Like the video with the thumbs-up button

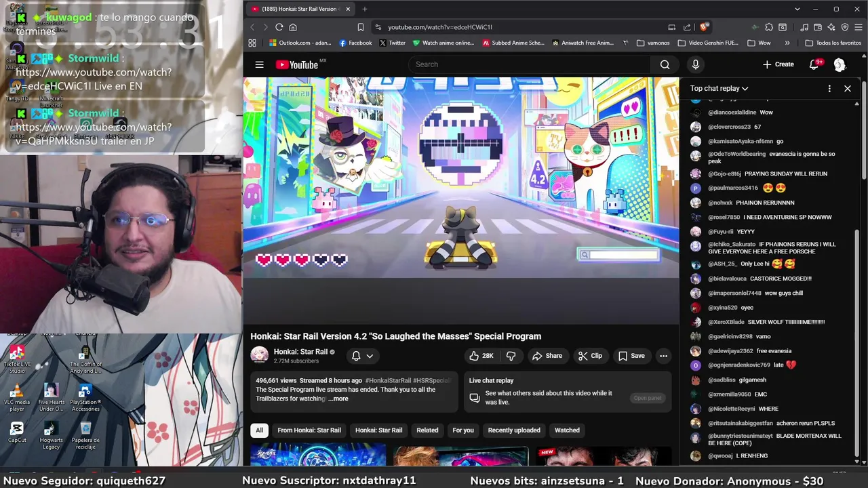click(481, 356)
